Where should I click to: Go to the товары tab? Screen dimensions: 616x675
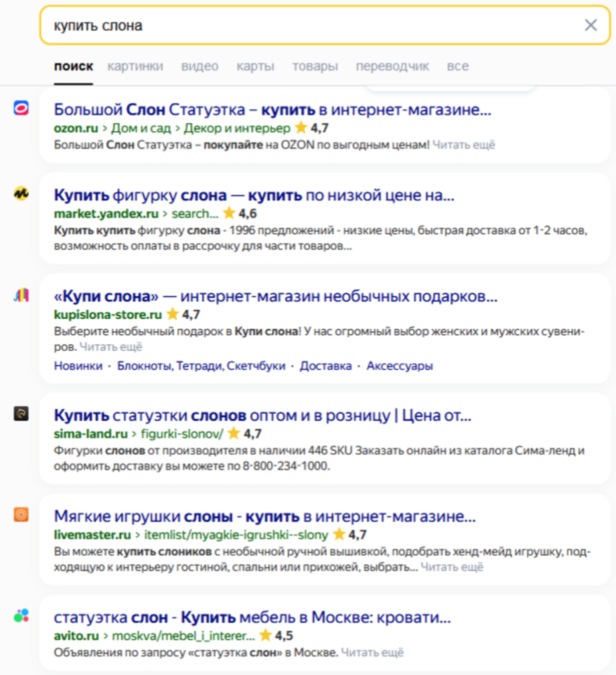point(315,66)
